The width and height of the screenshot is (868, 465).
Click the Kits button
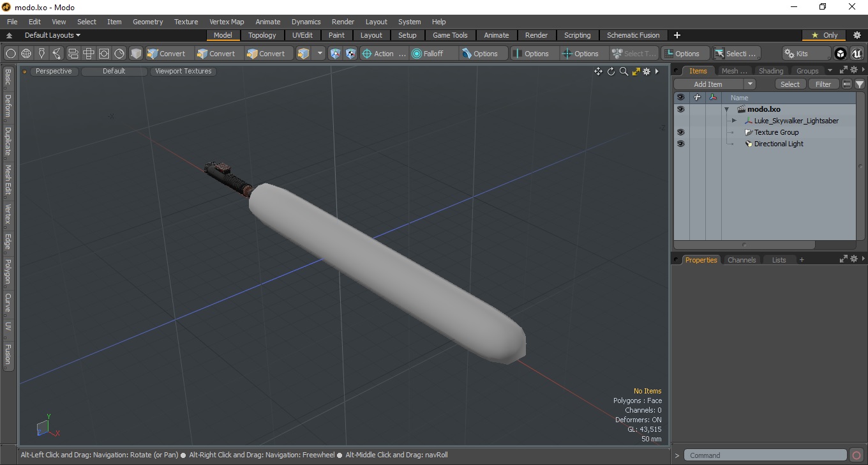[806, 54]
